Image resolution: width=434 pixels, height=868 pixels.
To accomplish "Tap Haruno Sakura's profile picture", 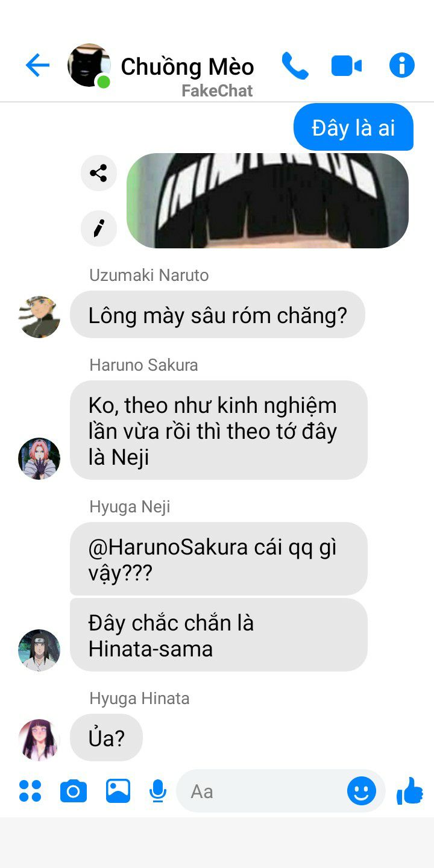I will 39,459.
